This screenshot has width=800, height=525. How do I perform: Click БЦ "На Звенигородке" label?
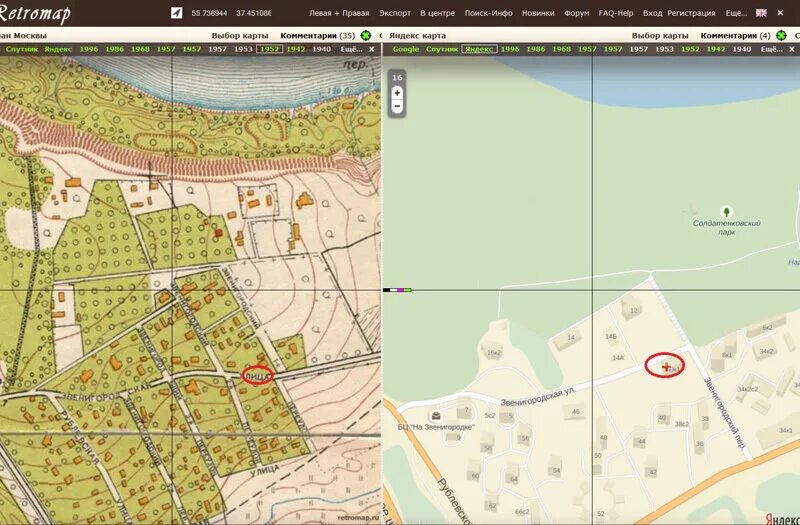pos(436,427)
